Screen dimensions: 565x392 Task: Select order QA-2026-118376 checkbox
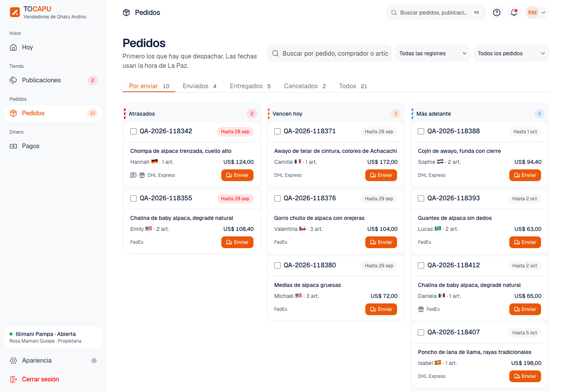pyautogui.click(x=277, y=198)
